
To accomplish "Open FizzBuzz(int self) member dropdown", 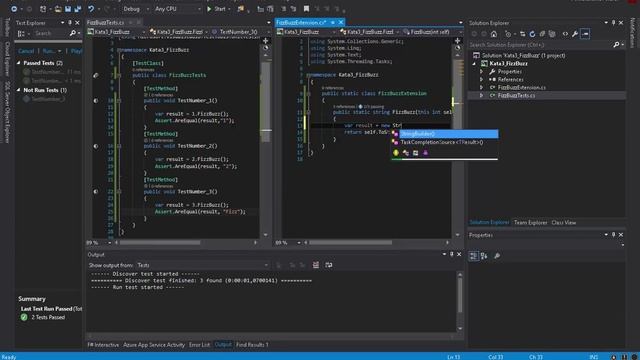I will (432, 32).
